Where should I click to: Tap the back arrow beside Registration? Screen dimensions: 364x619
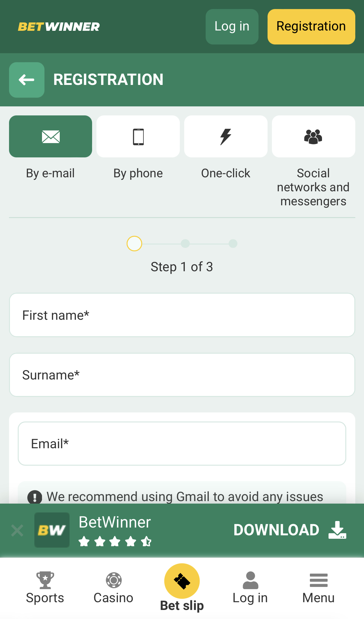pyautogui.click(x=27, y=80)
